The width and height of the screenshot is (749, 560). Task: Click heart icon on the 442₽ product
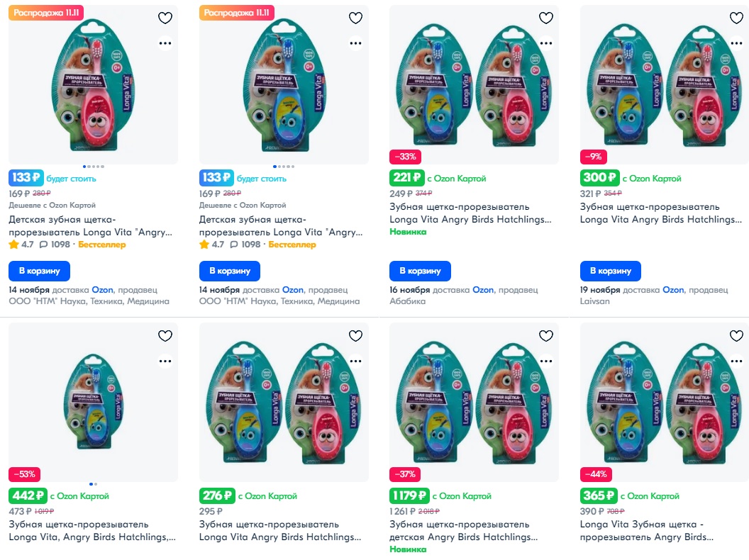[x=165, y=336]
